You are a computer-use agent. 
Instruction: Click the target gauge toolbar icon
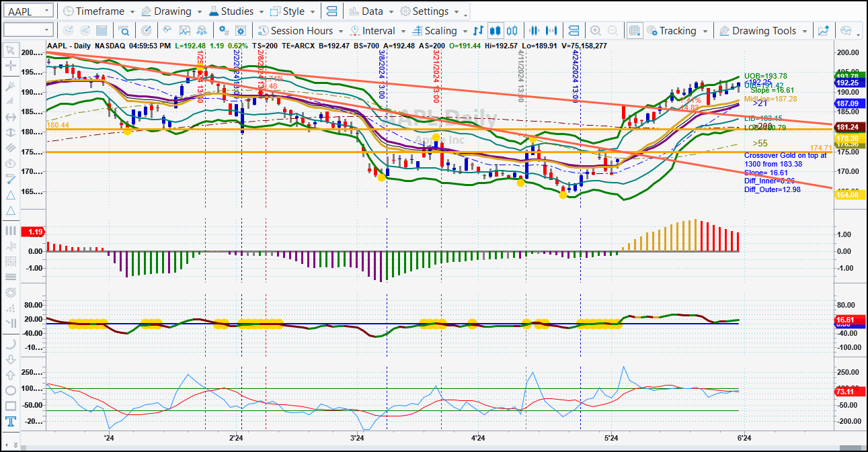pyautogui.click(x=146, y=30)
